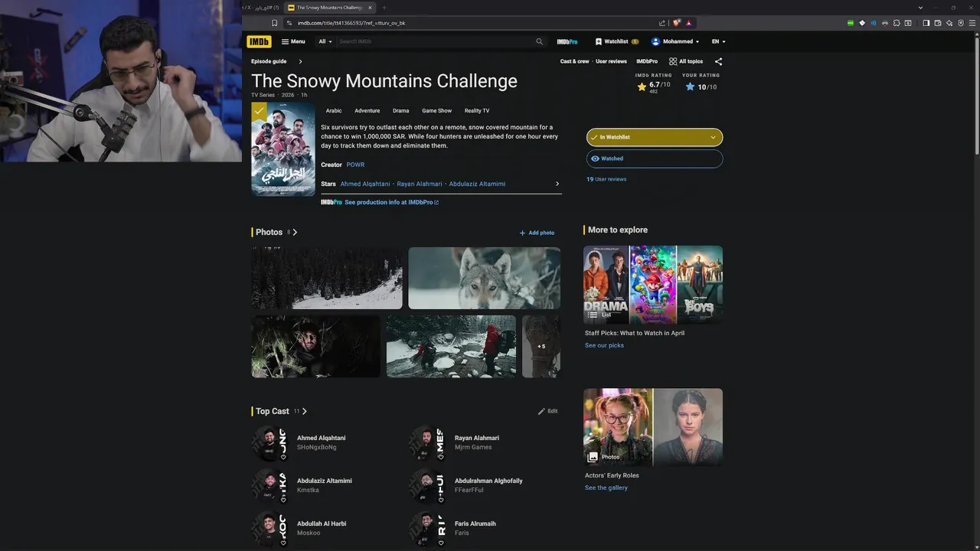Open IMDbPro link beside All topics
The width and height of the screenshot is (980, 551).
coord(647,61)
